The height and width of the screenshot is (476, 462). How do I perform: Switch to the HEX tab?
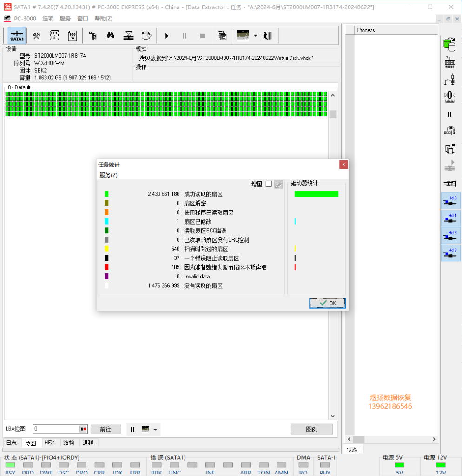(x=49, y=443)
